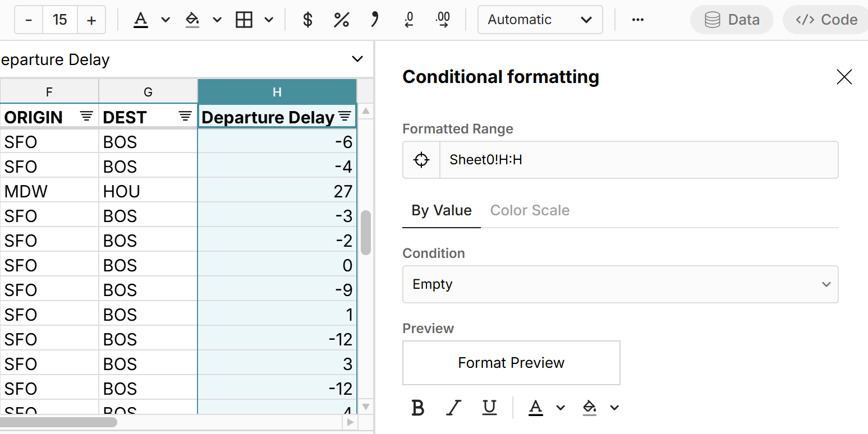Screen dimensions: 868x434
Task: Increase decimal places in toolbar
Action: coord(442,20)
